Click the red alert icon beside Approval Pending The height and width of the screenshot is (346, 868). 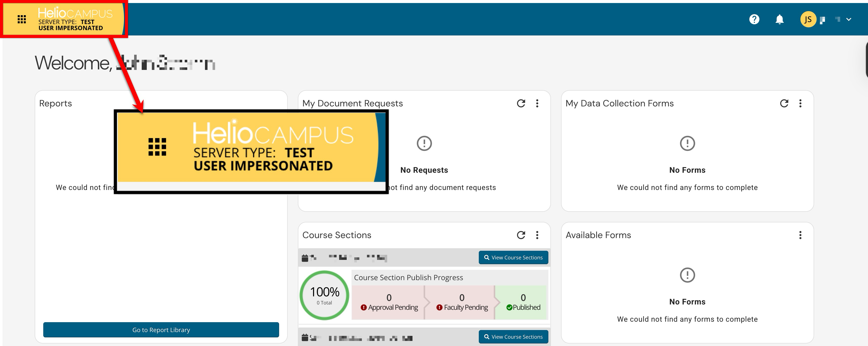[x=364, y=307]
